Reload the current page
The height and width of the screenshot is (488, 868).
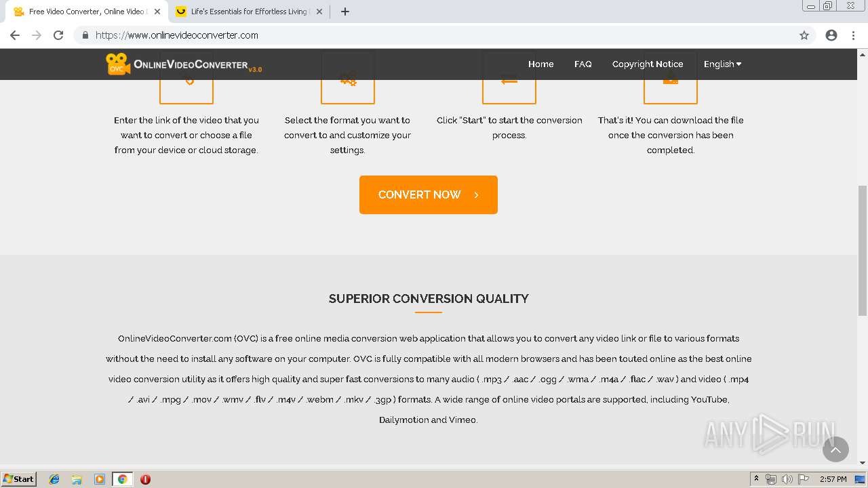tap(58, 35)
